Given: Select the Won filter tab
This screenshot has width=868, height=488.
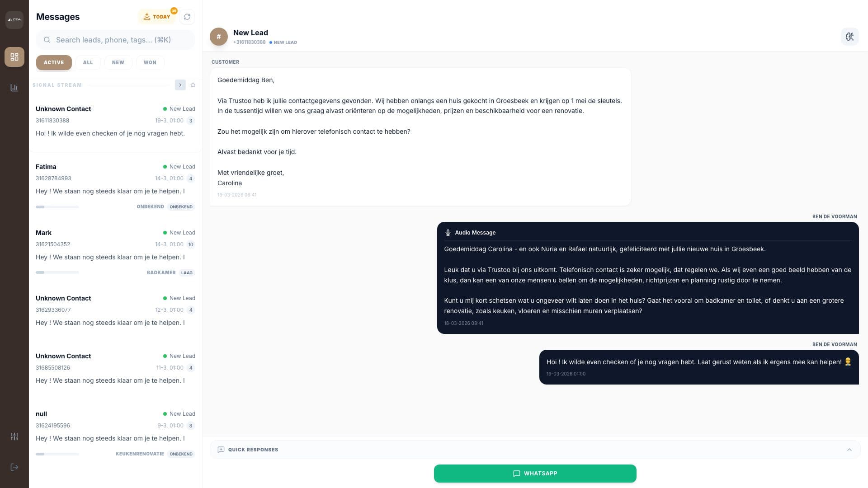Looking at the screenshot, I should coord(150,62).
